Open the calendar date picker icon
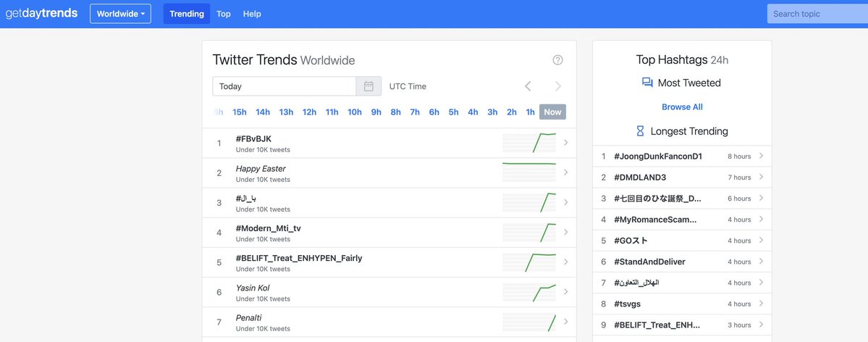The height and width of the screenshot is (342, 868). (x=368, y=86)
